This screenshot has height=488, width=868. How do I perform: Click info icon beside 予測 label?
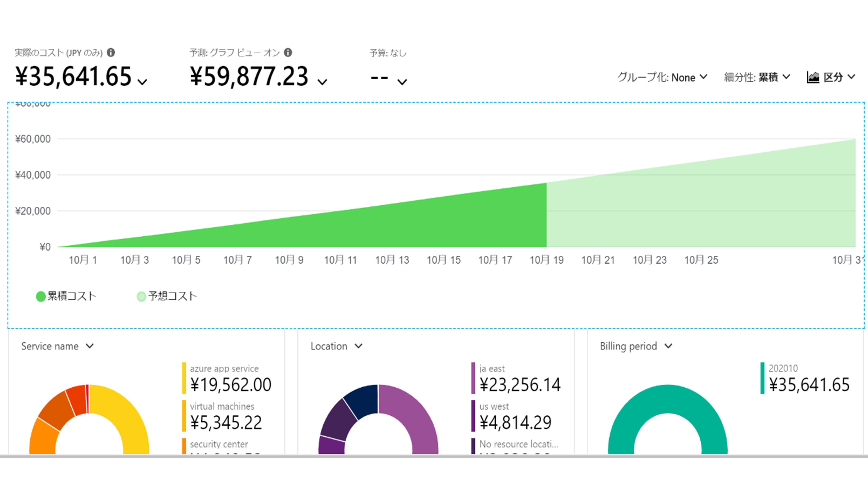[288, 52]
